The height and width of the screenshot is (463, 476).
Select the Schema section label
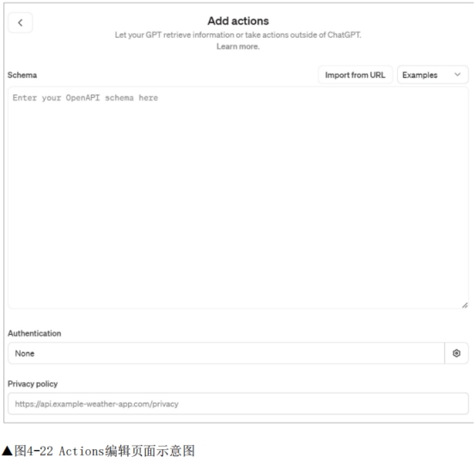[22, 75]
